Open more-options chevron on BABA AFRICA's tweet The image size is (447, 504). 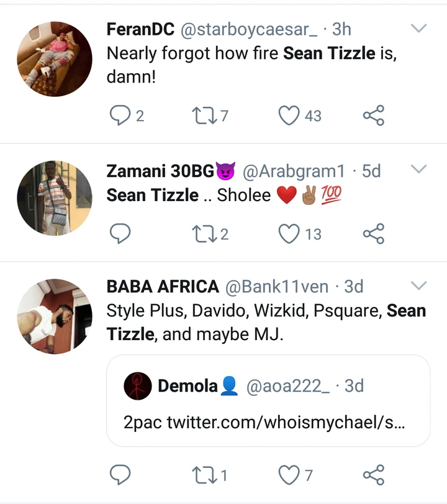420,286
